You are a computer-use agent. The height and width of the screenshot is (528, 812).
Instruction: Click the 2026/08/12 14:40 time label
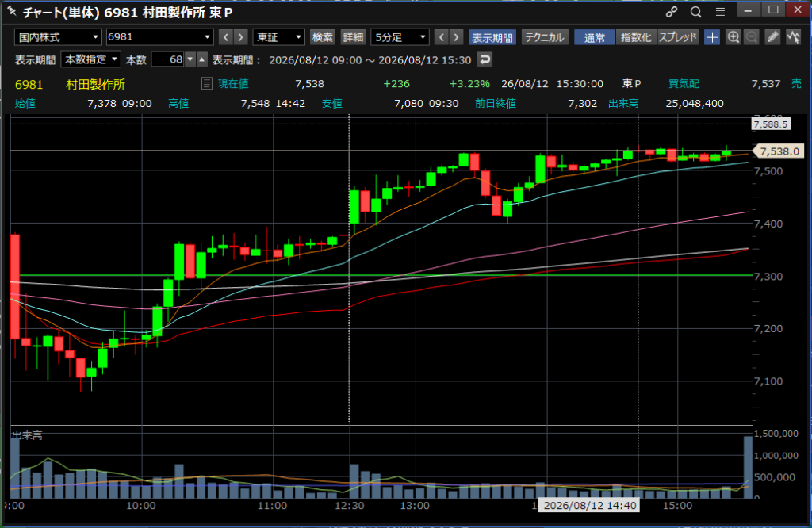pyautogui.click(x=589, y=505)
